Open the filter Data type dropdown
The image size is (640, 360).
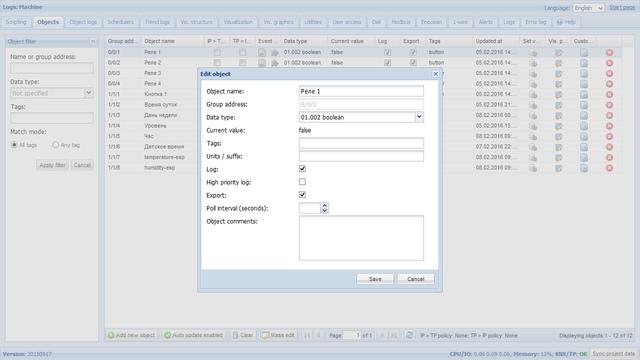(89, 93)
